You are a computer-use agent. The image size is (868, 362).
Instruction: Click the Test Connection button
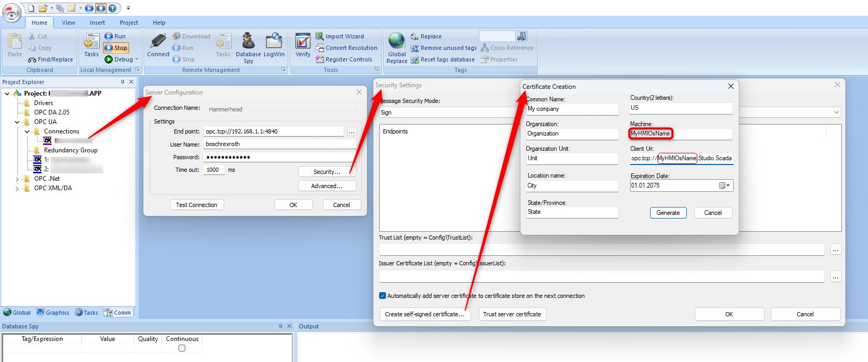point(196,205)
